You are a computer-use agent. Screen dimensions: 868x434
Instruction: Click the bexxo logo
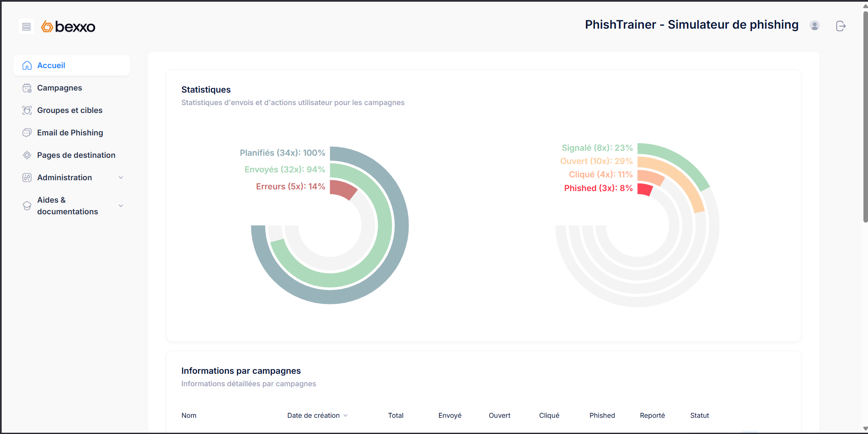point(69,27)
